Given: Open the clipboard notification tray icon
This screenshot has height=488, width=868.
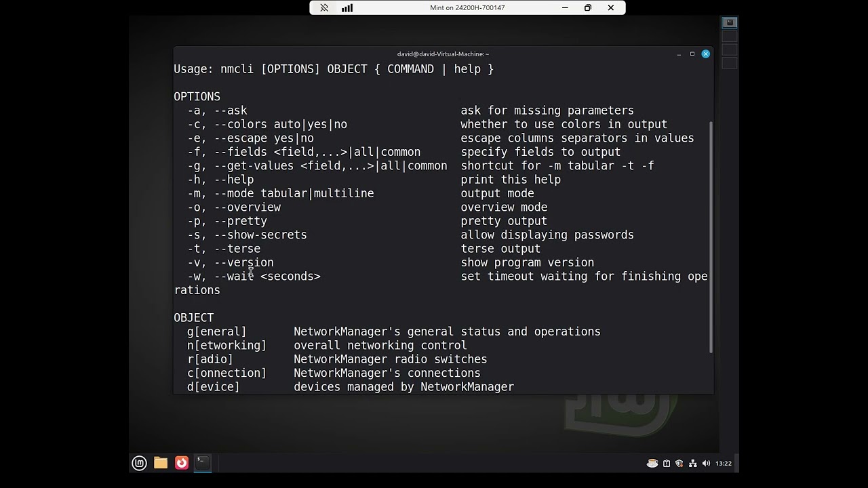Looking at the screenshot, I should (x=667, y=464).
